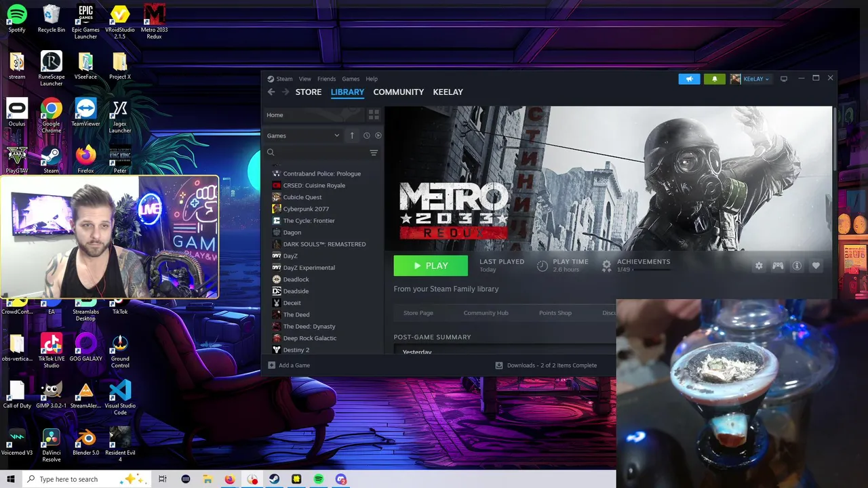The width and height of the screenshot is (868, 488).
Task: Open the View menu
Action: click(x=305, y=79)
